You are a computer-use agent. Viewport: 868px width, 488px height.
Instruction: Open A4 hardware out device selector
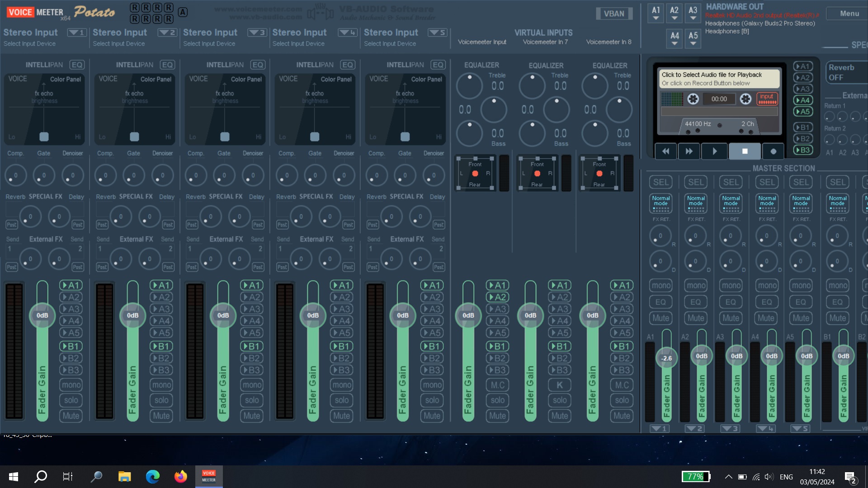coord(675,39)
